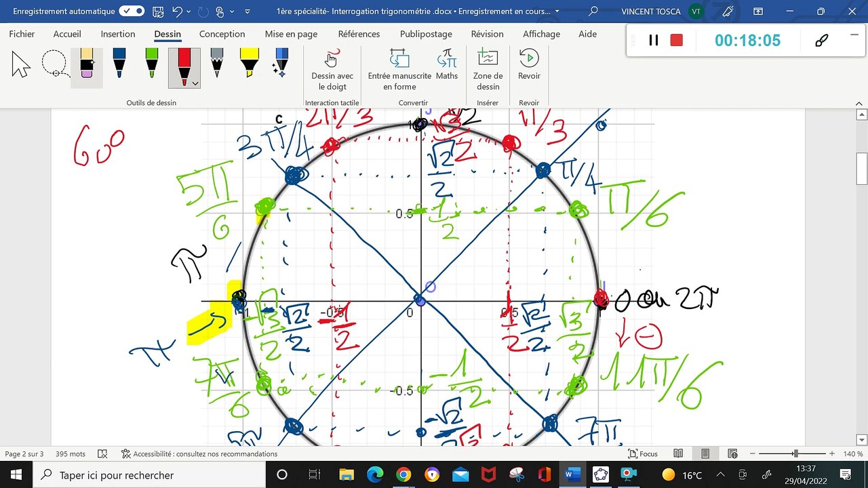The width and height of the screenshot is (868, 488).
Task: Toggle Dessin avec le doigt
Action: click(332, 70)
